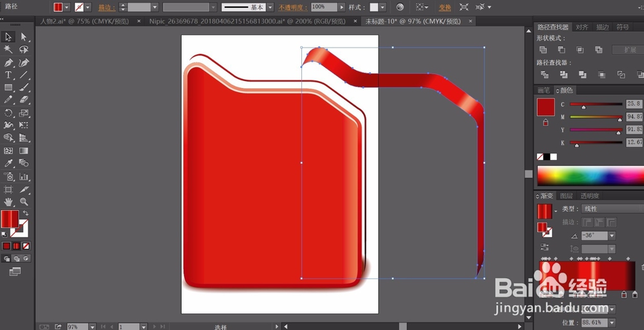Switch to 透明度 (Transparency) panel tab
This screenshot has height=330, width=644.
click(x=590, y=196)
